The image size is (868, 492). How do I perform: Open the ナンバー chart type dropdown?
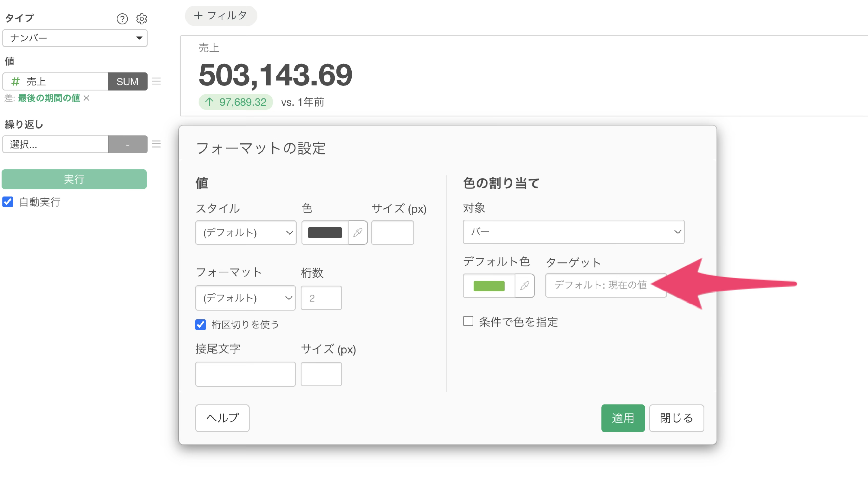click(x=75, y=38)
